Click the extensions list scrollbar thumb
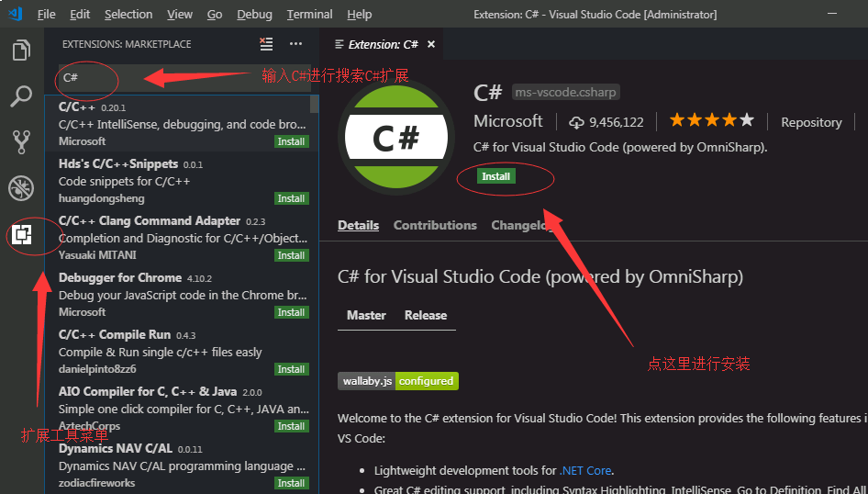 coord(315,104)
